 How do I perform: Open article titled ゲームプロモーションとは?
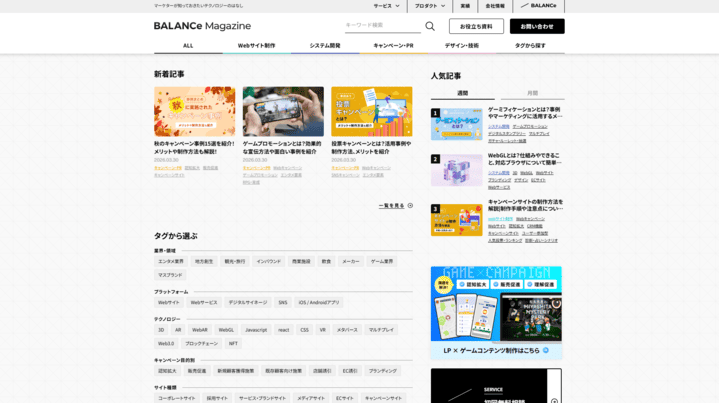(282, 147)
